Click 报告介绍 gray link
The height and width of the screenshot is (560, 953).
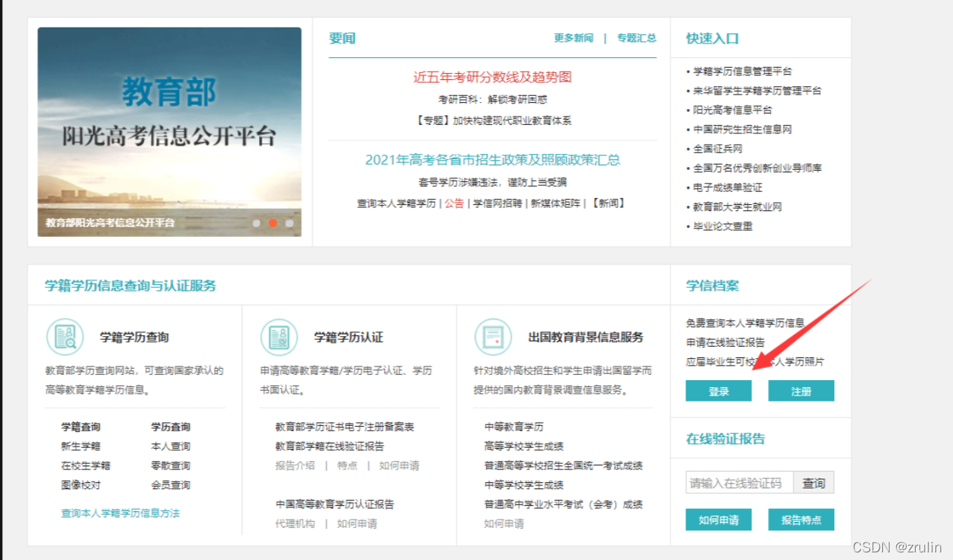click(295, 466)
